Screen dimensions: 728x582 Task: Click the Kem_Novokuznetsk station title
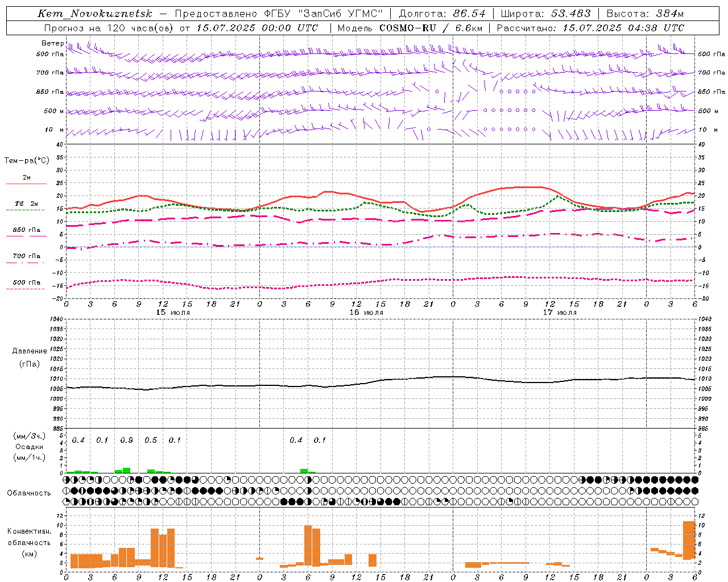click(95, 14)
